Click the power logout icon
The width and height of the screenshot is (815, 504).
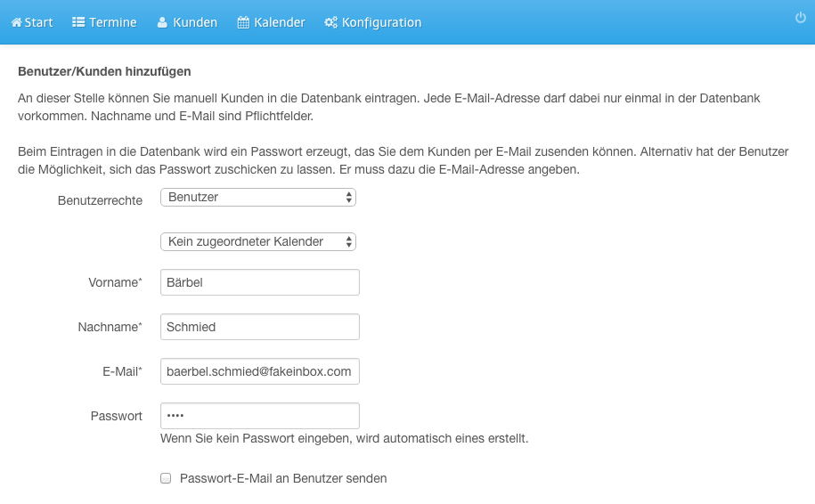click(x=801, y=18)
